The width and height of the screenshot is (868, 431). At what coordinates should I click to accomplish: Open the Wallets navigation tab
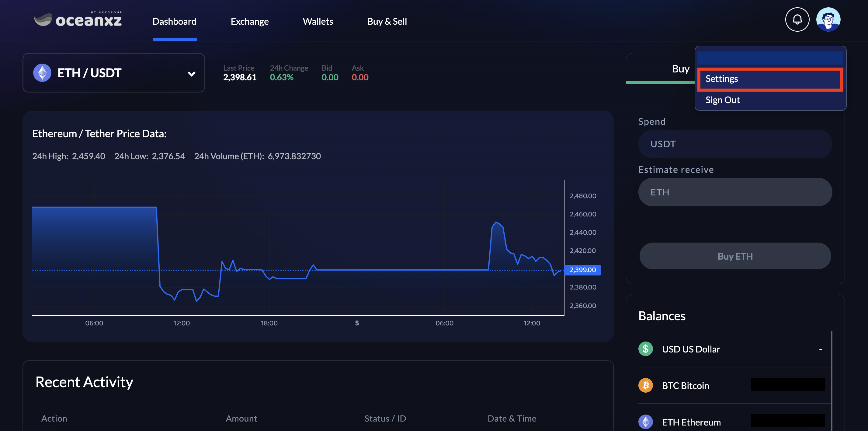(x=318, y=22)
